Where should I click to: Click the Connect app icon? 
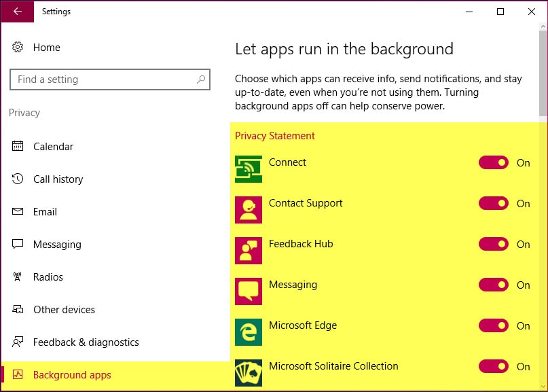249,169
